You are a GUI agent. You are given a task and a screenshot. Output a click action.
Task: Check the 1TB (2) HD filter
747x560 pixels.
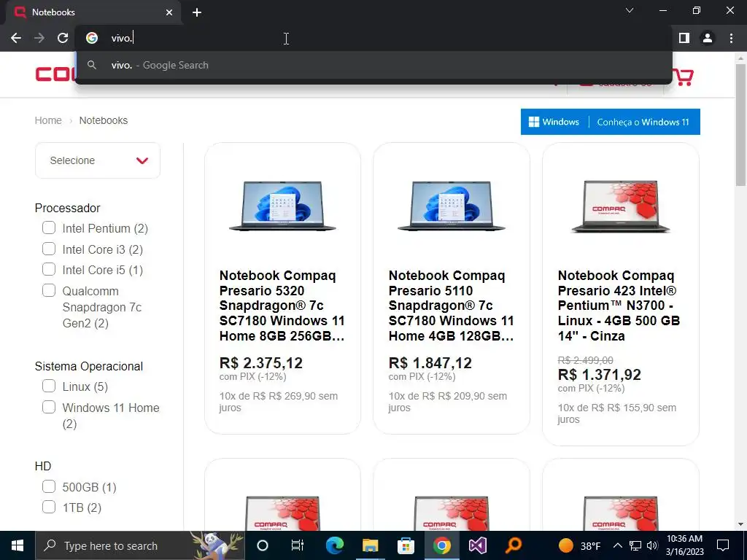click(x=49, y=507)
